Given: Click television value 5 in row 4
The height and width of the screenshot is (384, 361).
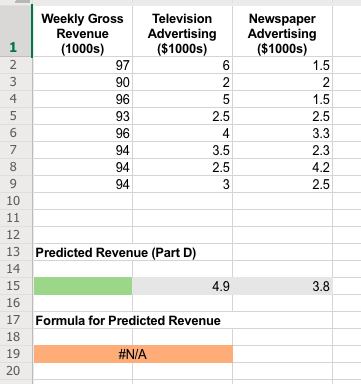Looking at the screenshot, I should [182, 99].
